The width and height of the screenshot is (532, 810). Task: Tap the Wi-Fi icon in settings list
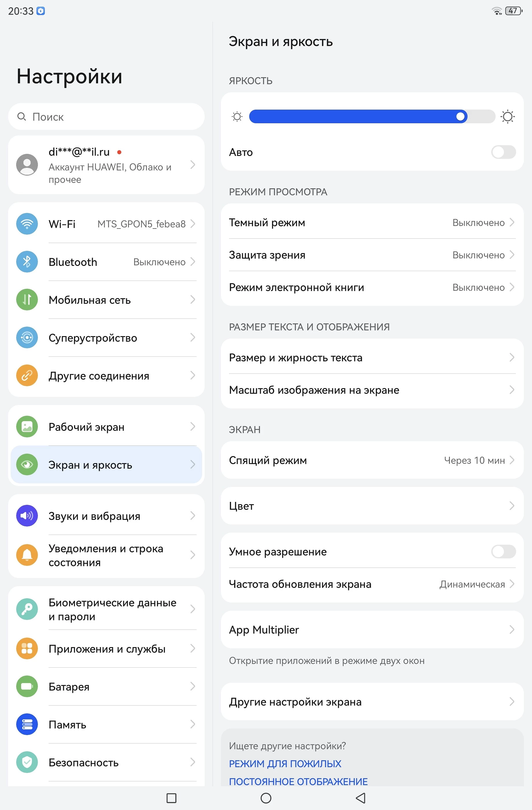click(x=27, y=224)
